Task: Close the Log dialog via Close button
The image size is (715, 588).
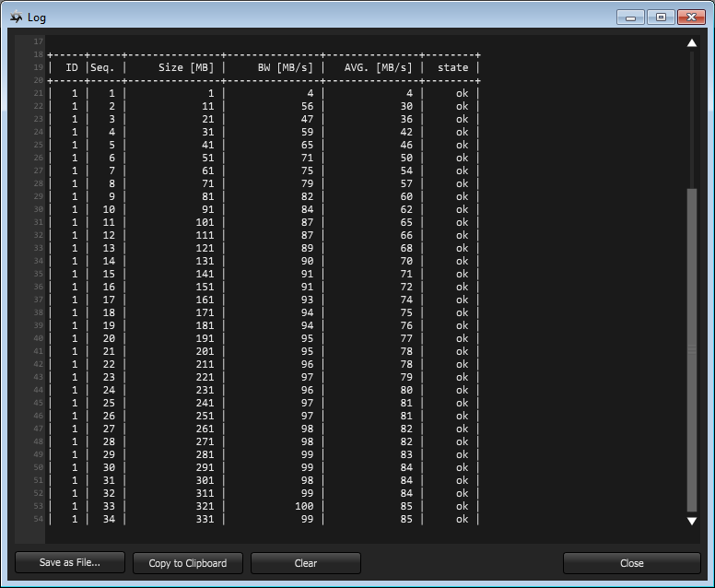Action: click(x=631, y=563)
